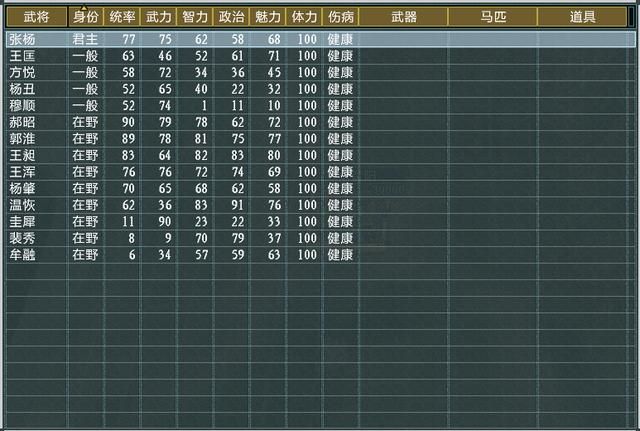Viewport: 640px width, 431px height.
Task: Click the vertical scrollbar beside 道具 header
Action: coord(632,17)
